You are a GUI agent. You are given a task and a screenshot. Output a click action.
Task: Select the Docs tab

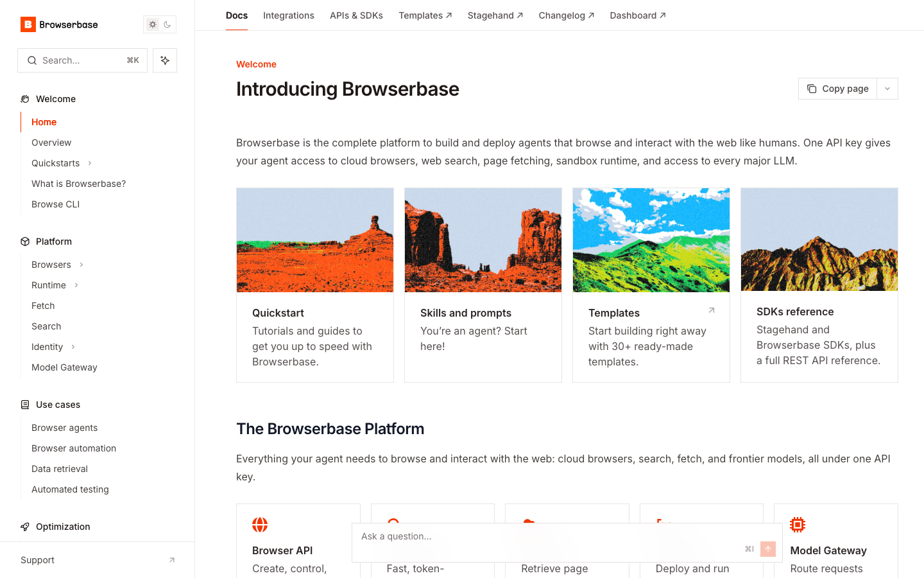237,15
